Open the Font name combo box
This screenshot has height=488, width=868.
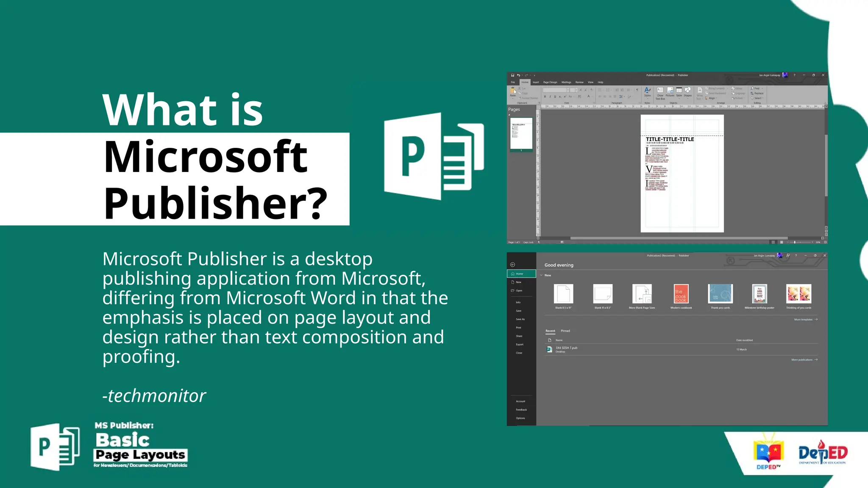coord(556,90)
